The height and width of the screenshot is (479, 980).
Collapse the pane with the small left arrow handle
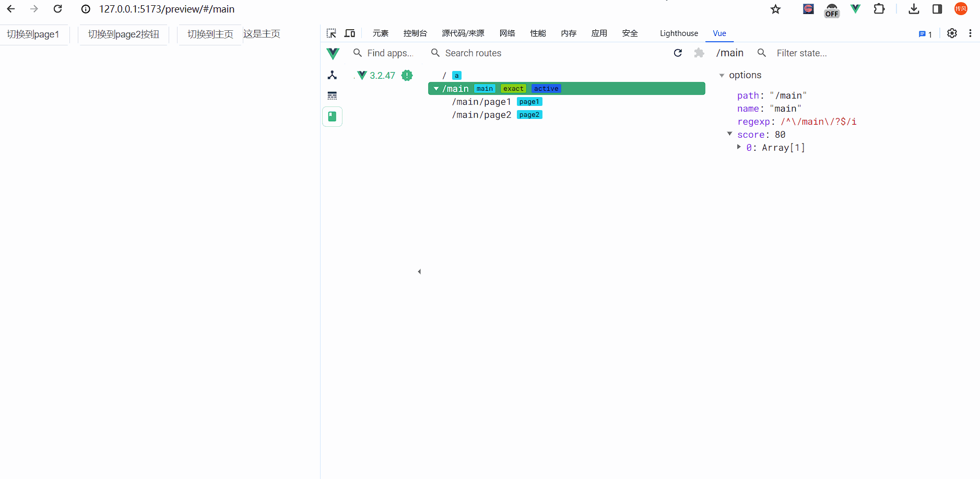419,271
